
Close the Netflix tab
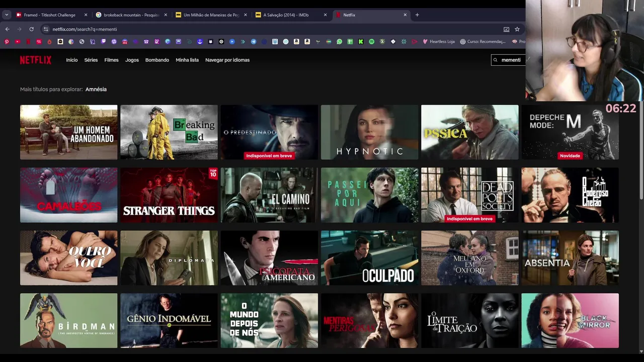pos(405,15)
